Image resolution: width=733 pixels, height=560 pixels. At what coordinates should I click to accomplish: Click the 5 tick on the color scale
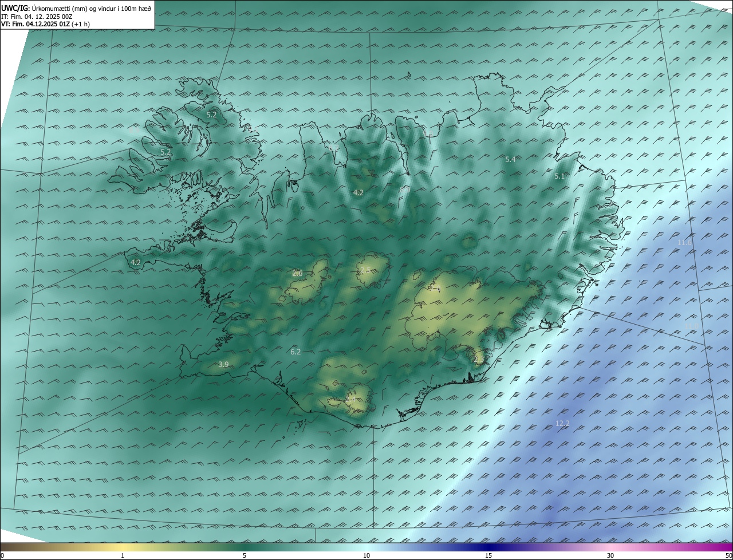[x=245, y=556]
